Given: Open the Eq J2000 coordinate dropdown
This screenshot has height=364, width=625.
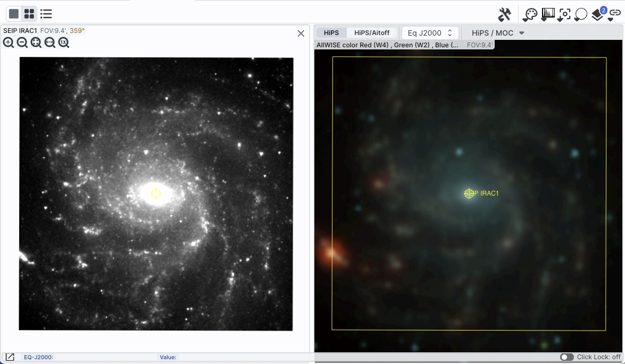Looking at the screenshot, I should [x=430, y=33].
